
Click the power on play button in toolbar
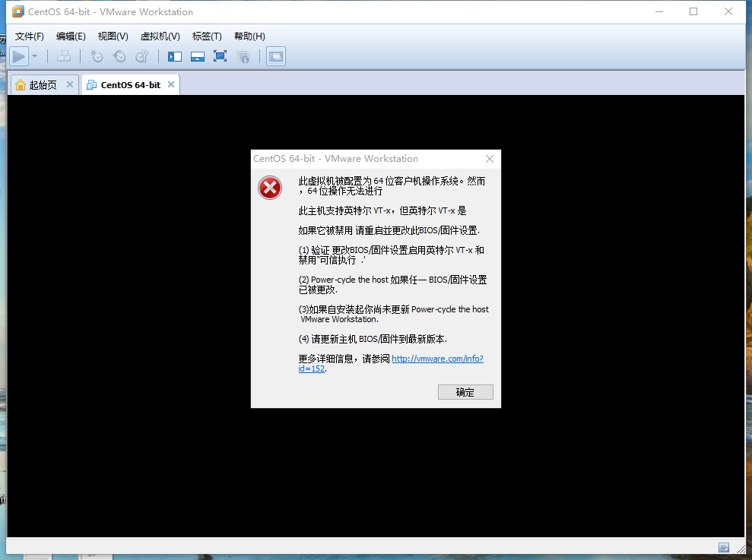click(x=19, y=56)
